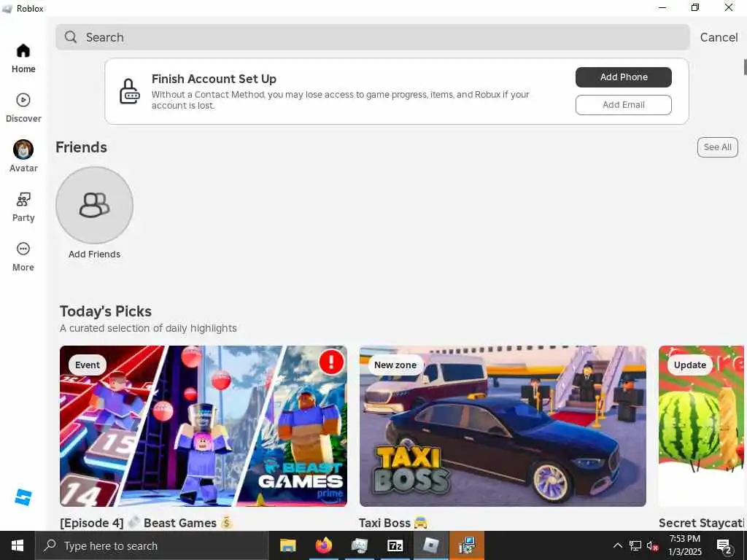
Task: Open the notification center
Action: [x=724, y=545]
